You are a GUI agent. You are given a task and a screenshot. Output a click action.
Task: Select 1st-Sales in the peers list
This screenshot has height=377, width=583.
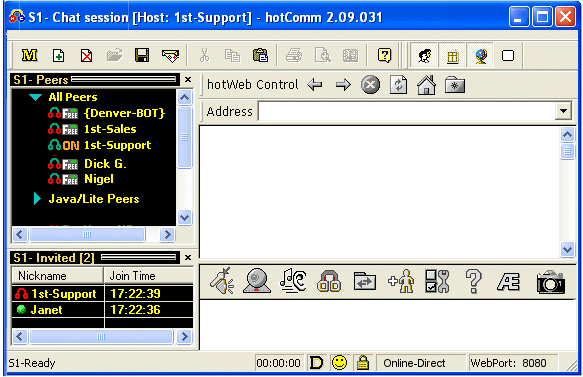point(110,129)
